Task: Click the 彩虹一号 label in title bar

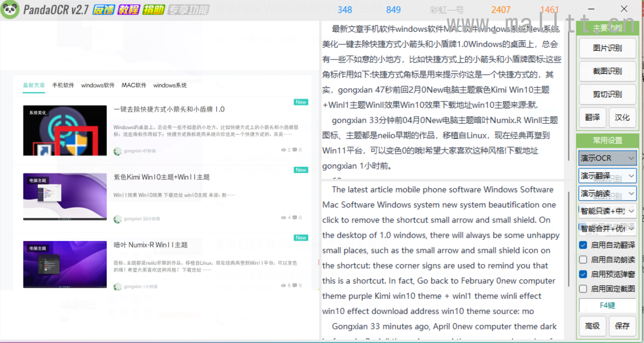Action: point(447,10)
